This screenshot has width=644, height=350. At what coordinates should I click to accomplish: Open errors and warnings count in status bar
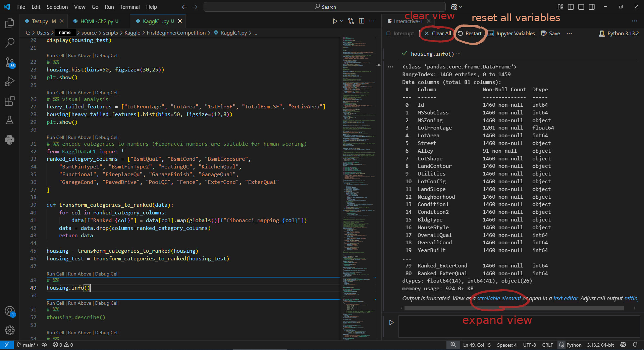tap(63, 345)
